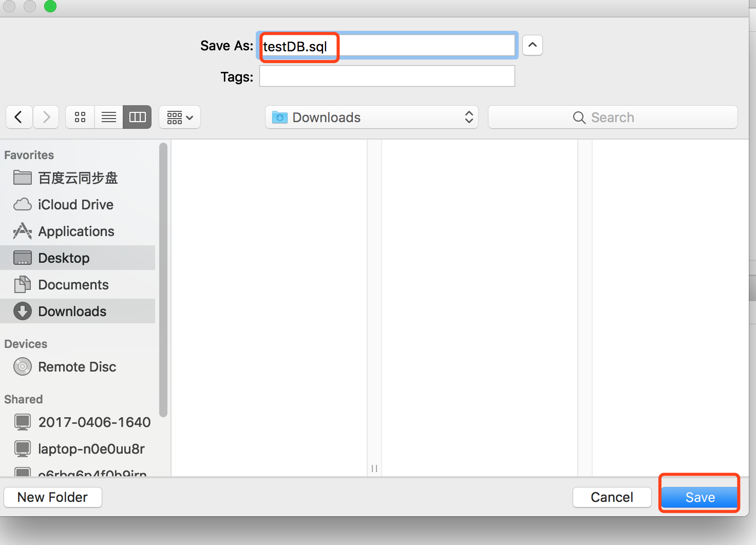This screenshot has width=756, height=545.
Task: Select Remote Disc under Devices
Action: pos(78,367)
